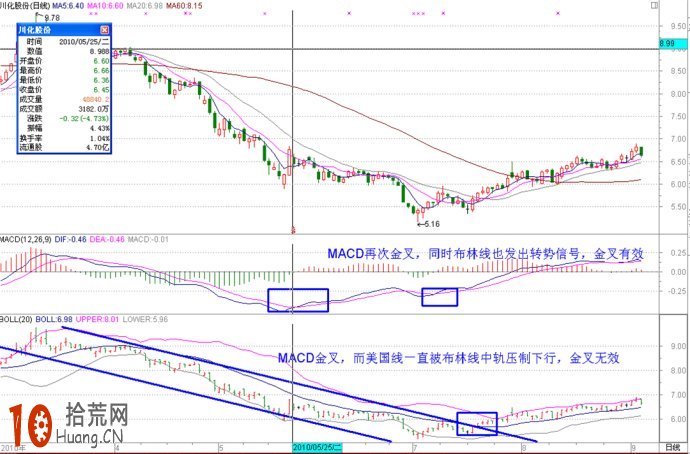Click the 日线 period label at bottom right
The image size is (690, 454).
pyautogui.click(x=672, y=448)
